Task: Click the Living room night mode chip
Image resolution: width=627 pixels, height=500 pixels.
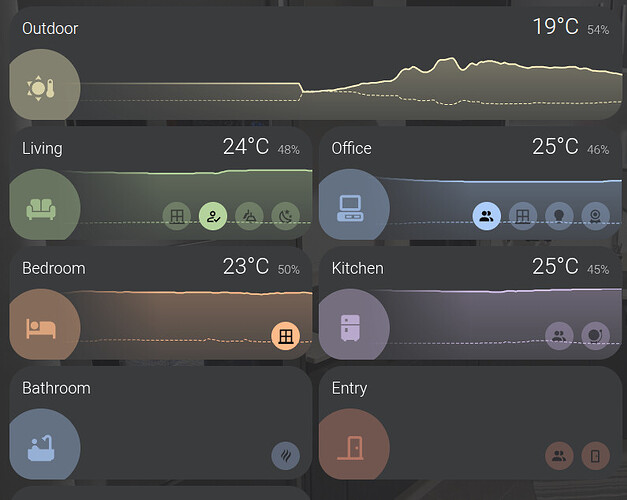Action: pos(285,216)
